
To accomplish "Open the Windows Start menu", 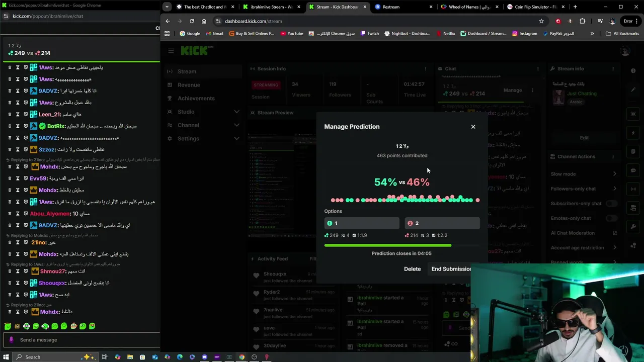I will pyautogui.click(x=6, y=357).
